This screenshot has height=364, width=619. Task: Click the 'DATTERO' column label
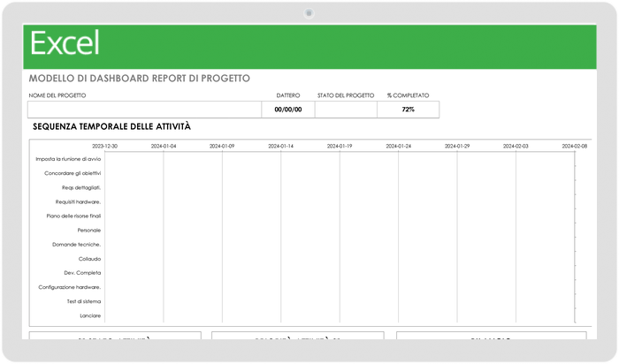pyautogui.click(x=288, y=95)
